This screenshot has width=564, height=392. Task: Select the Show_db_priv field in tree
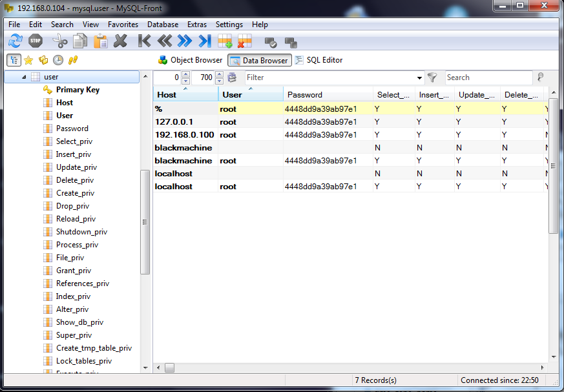click(x=79, y=322)
